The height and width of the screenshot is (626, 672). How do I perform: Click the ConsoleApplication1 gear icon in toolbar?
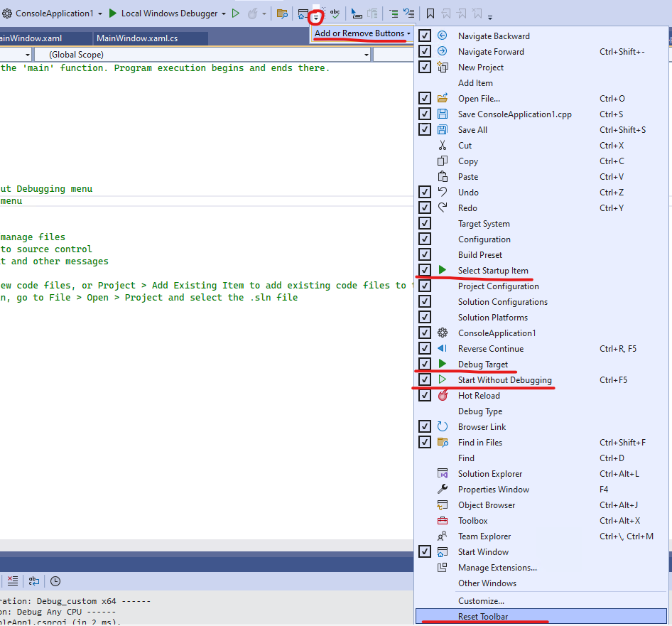click(x=7, y=14)
